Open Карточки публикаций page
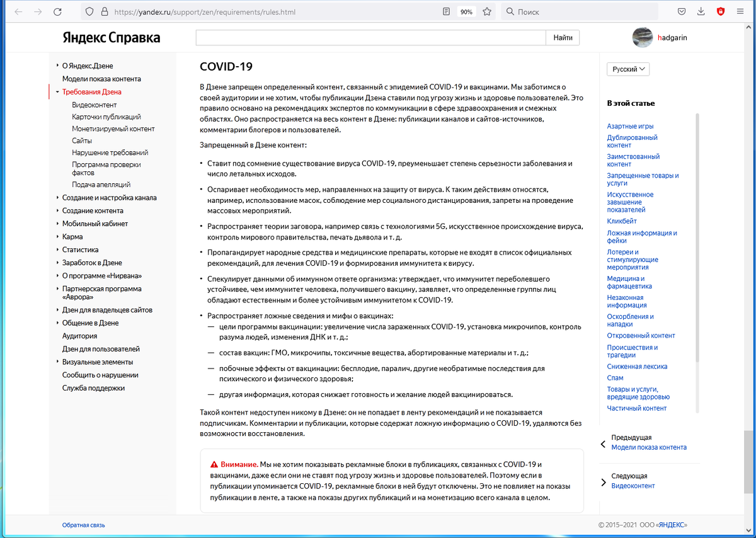The image size is (756, 538). pos(106,117)
